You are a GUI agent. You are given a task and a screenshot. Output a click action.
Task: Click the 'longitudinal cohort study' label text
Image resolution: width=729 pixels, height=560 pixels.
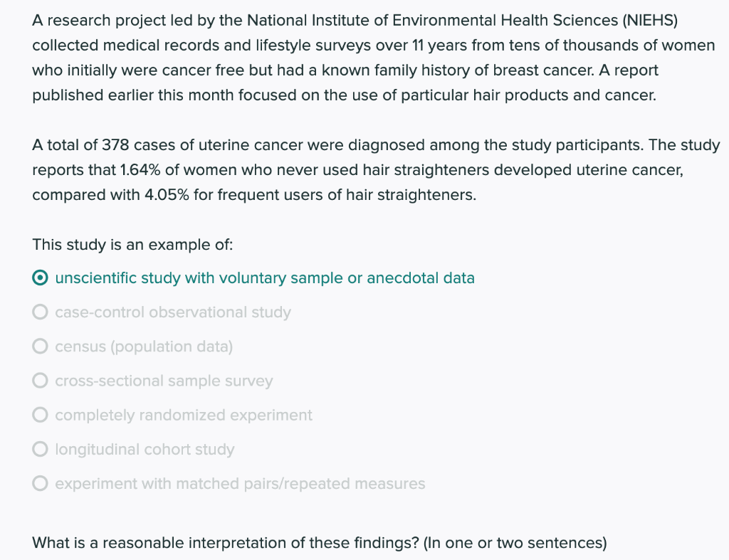(x=145, y=450)
